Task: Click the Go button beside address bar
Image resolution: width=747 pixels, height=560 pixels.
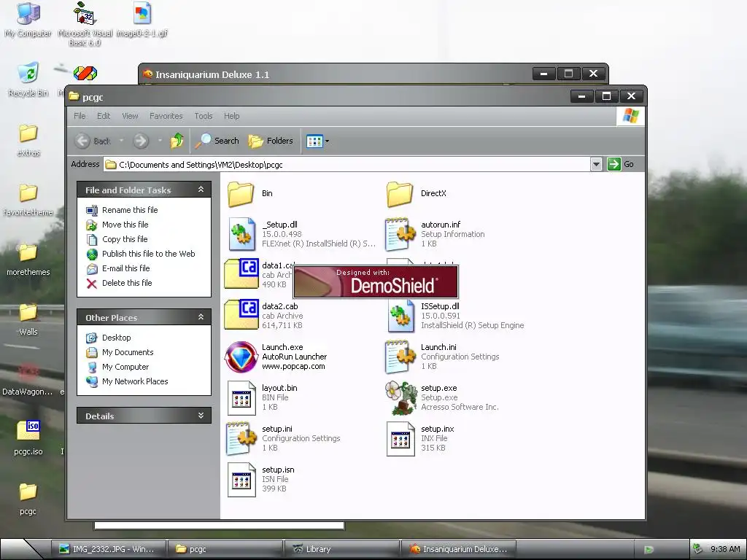Action: pyautogui.click(x=621, y=164)
